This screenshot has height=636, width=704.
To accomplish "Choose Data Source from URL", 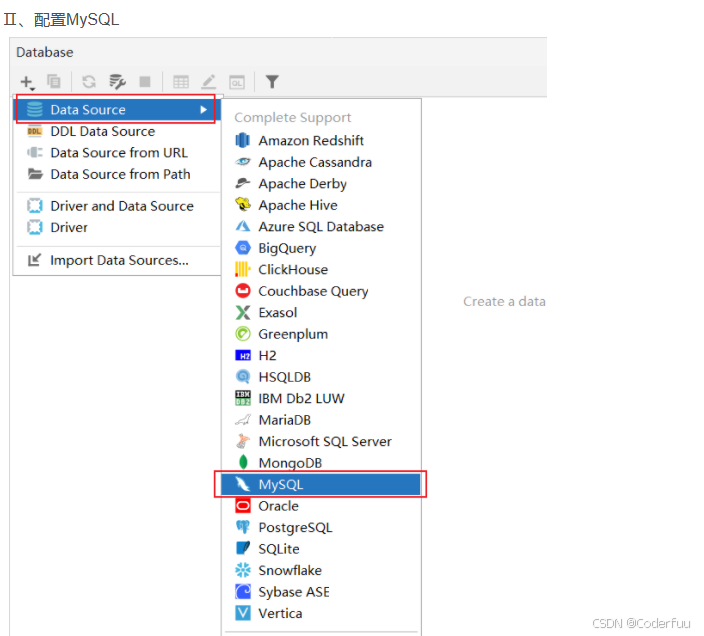I will click(117, 153).
